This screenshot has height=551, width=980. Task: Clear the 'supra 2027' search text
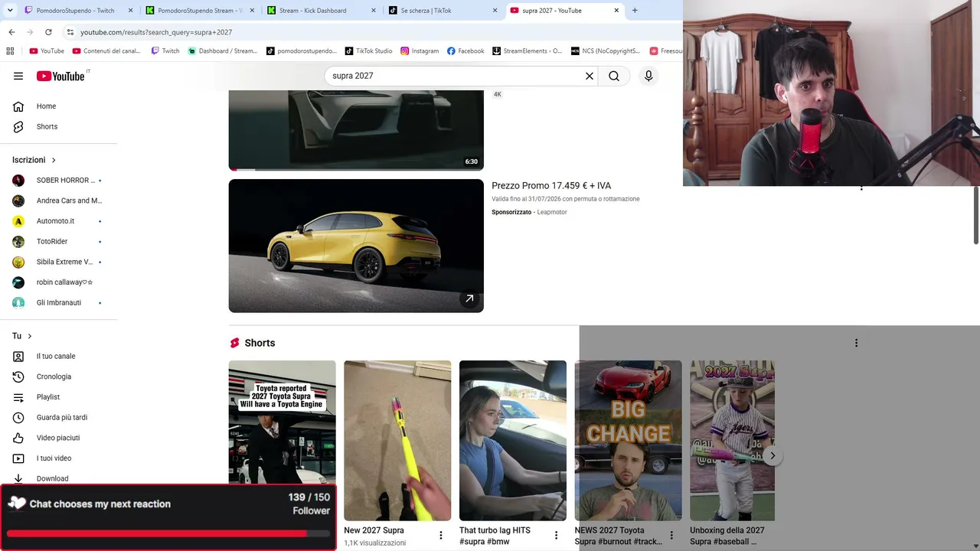590,76
